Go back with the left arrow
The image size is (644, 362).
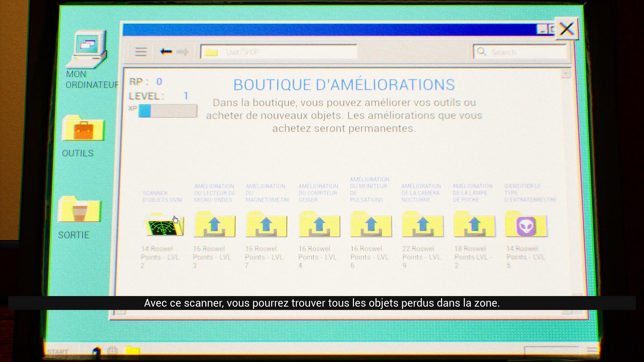pos(166,52)
